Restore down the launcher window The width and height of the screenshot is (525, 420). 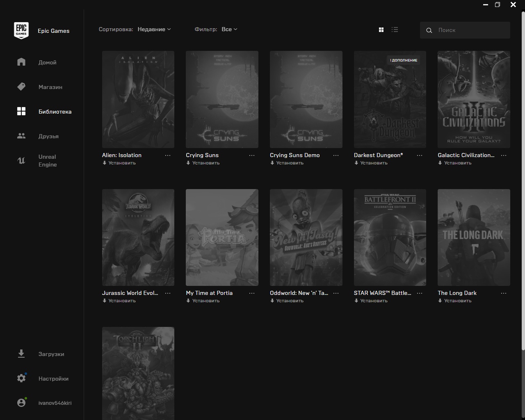498,5
